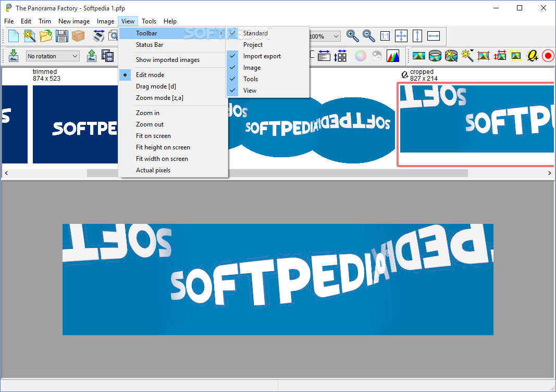Click the RGB histogram icon
556x392 pixels.
[x=393, y=56]
